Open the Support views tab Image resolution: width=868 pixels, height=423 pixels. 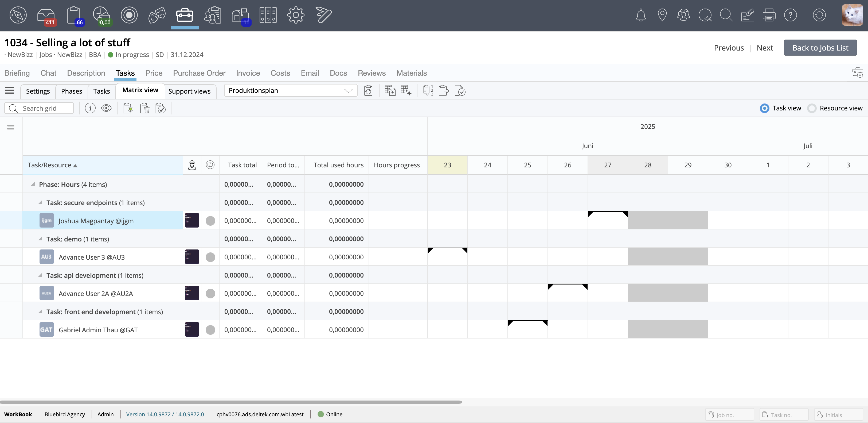point(189,91)
